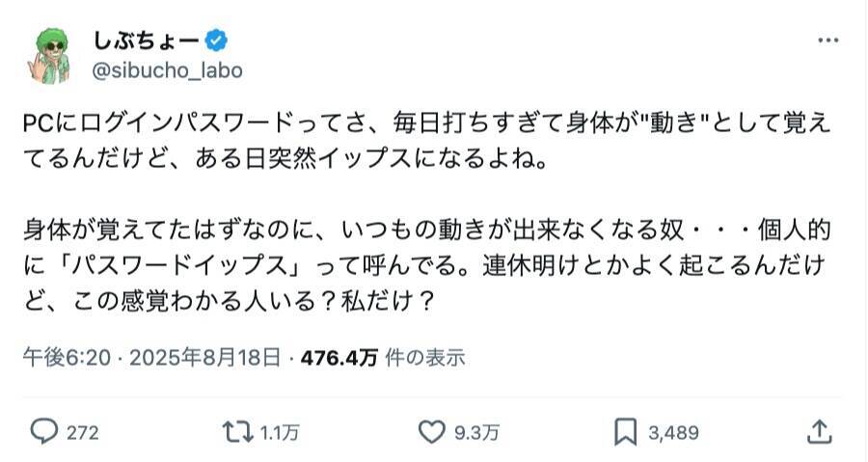Open the three-dot more options menu
The height and width of the screenshot is (462, 868).
pos(827,41)
